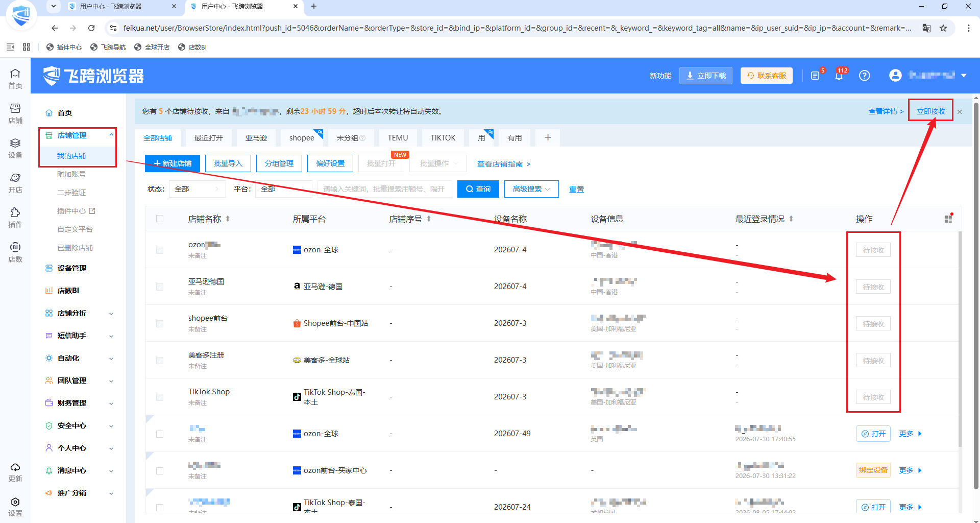Open the notification bell with 112 badge

839,76
